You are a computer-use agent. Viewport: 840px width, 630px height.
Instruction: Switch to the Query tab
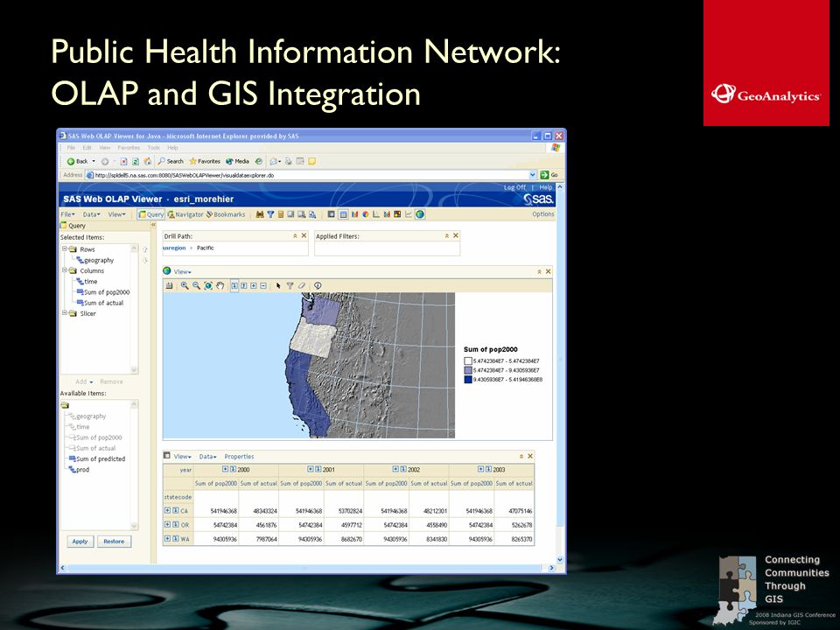click(x=151, y=214)
